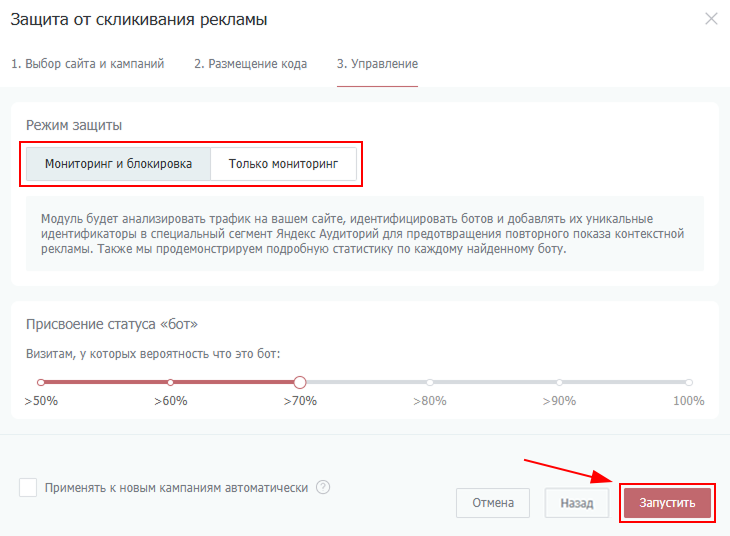This screenshot has height=536, width=730.
Task: Click the '100%' label under the slider
Action: click(x=688, y=401)
